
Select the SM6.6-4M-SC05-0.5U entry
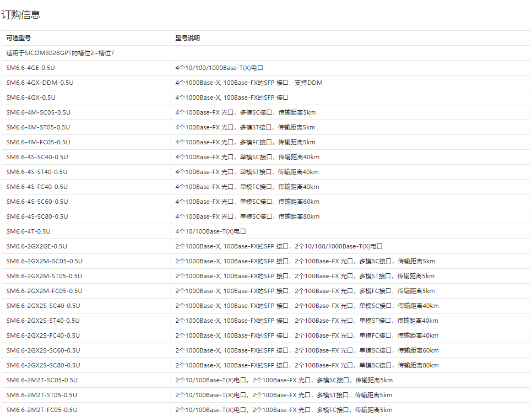coord(38,113)
